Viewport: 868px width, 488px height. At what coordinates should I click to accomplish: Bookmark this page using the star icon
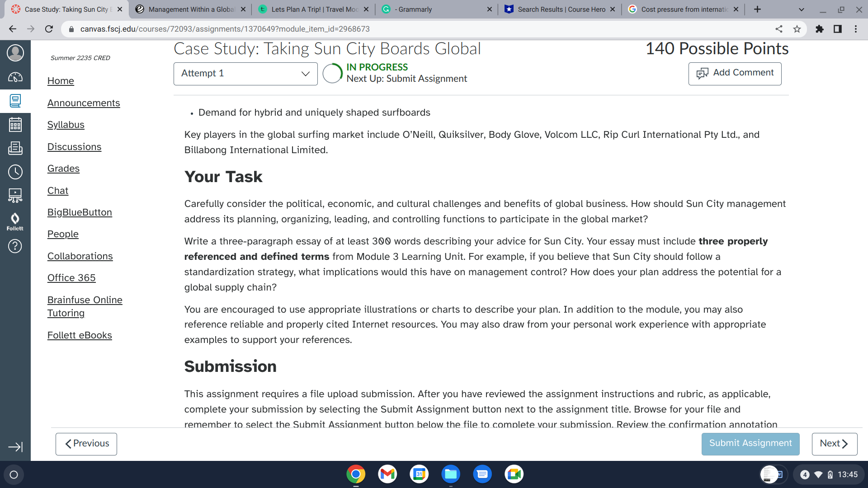(x=797, y=29)
